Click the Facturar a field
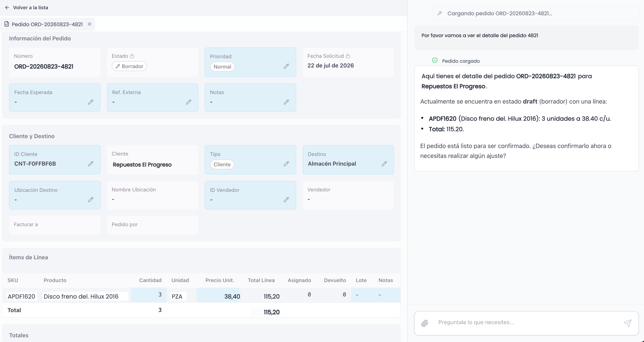The height and width of the screenshot is (342, 644). 55,225
